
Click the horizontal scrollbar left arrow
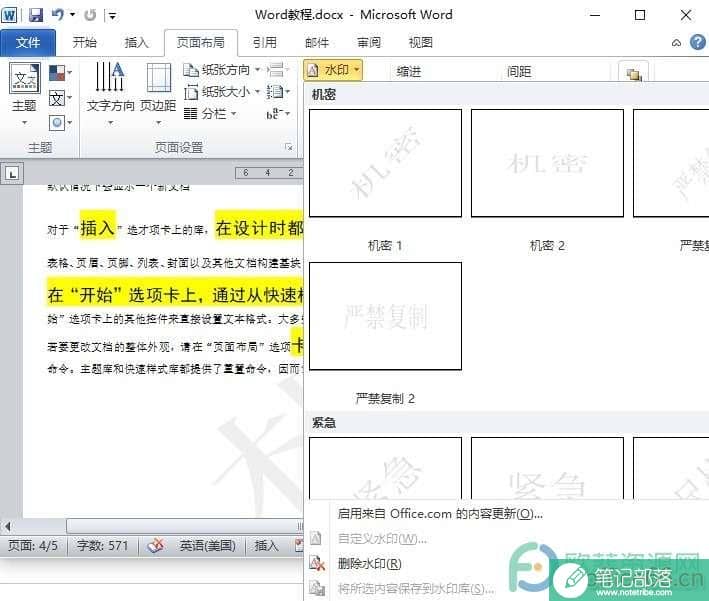[x=7, y=526]
